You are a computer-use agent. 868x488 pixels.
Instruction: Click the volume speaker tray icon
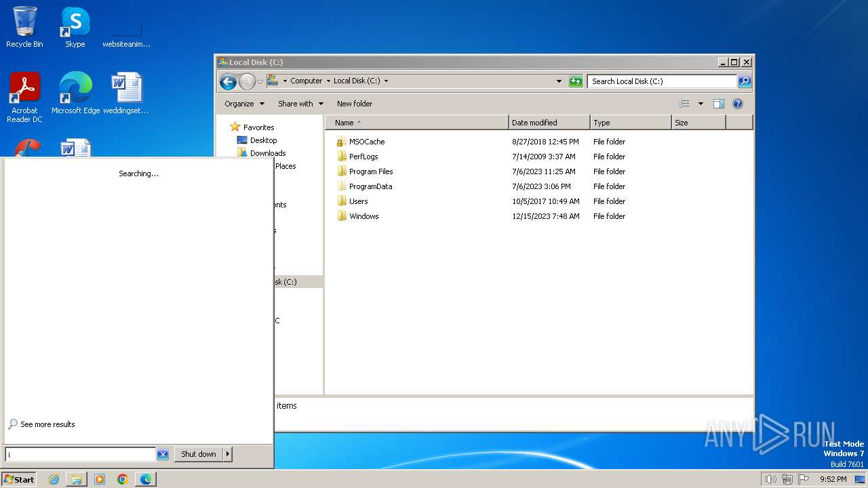point(771,479)
